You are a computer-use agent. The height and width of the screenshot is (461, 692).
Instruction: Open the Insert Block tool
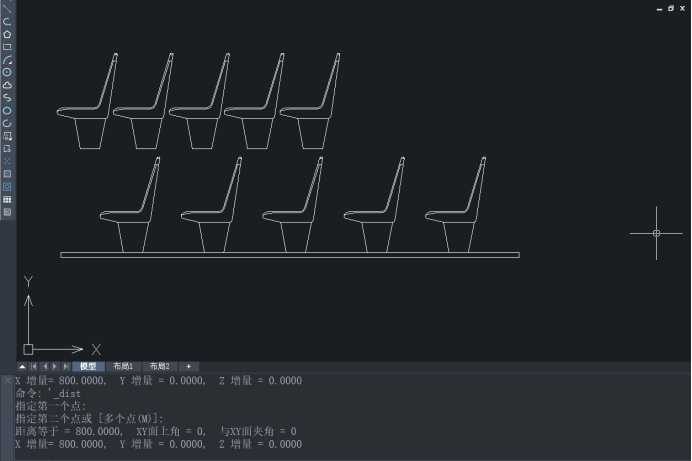(x=7, y=136)
